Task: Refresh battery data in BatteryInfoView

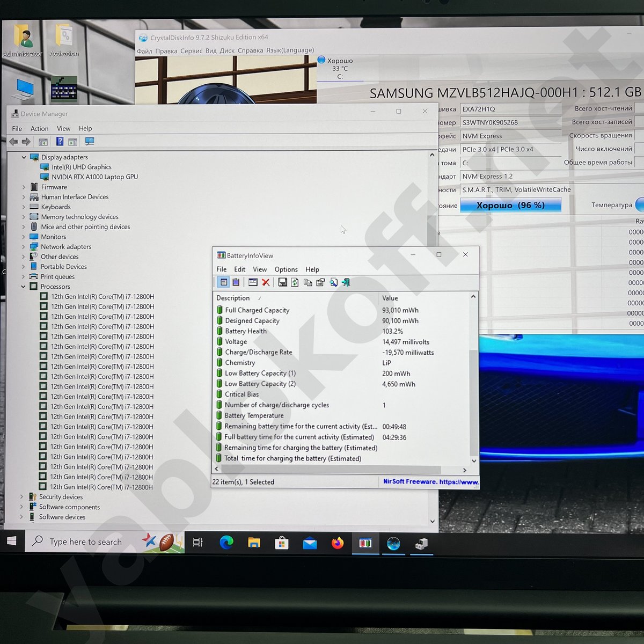Action: (x=294, y=283)
